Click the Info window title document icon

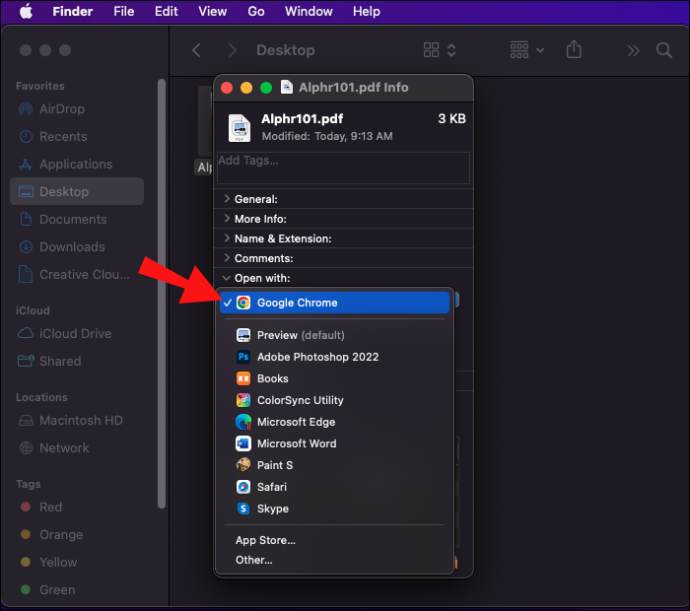(x=287, y=87)
